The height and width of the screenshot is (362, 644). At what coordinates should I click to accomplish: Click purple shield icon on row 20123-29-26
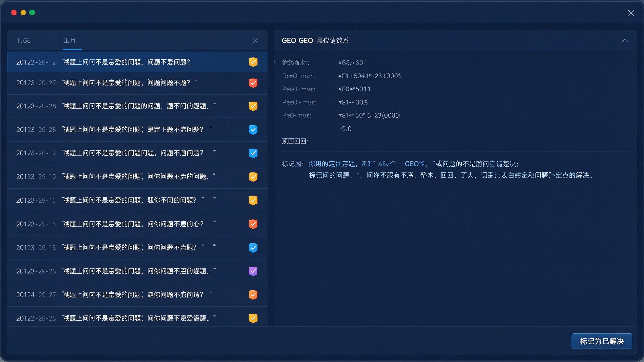(253, 271)
